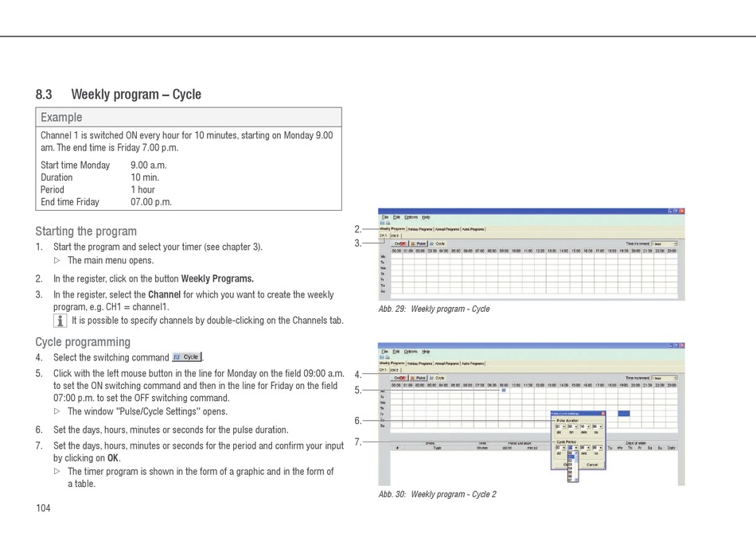Close the Pulse/Cycle Settings dialog with its X
This screenshot has width=756, height=533.
pyautogui.click(x=603, y=414)
